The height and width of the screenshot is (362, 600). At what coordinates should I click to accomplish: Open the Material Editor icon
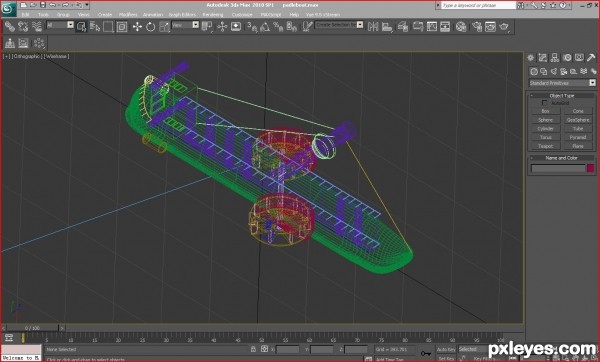click(461, 26)
